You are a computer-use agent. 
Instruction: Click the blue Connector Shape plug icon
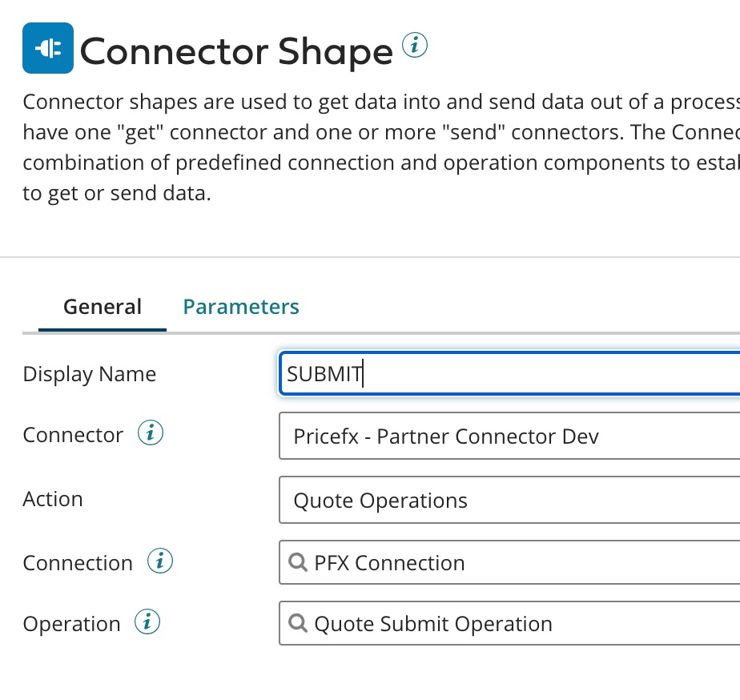(47, 48)
